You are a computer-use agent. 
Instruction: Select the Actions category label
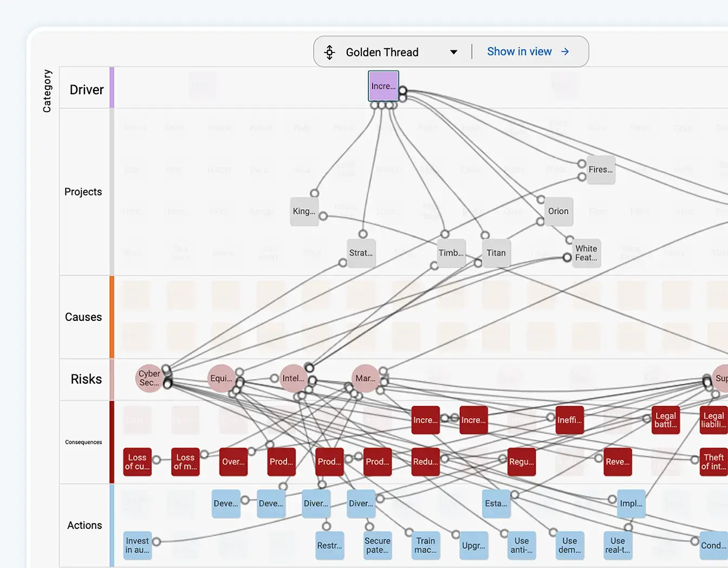point(84,525)
